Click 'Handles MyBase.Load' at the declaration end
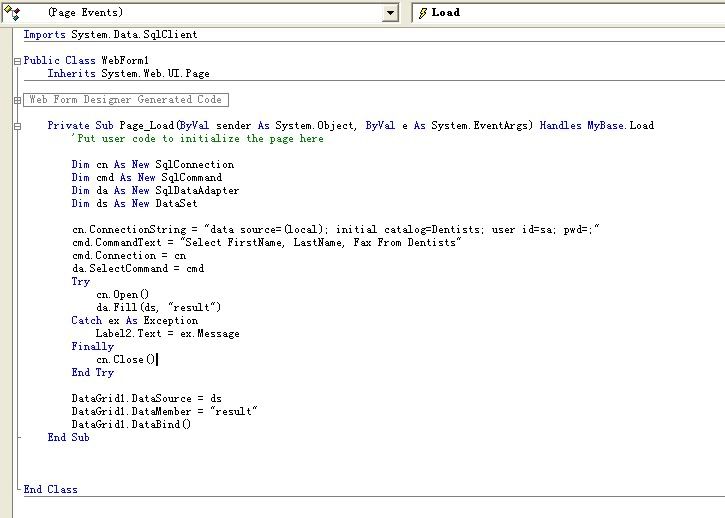725x518 pixels. 597,125
